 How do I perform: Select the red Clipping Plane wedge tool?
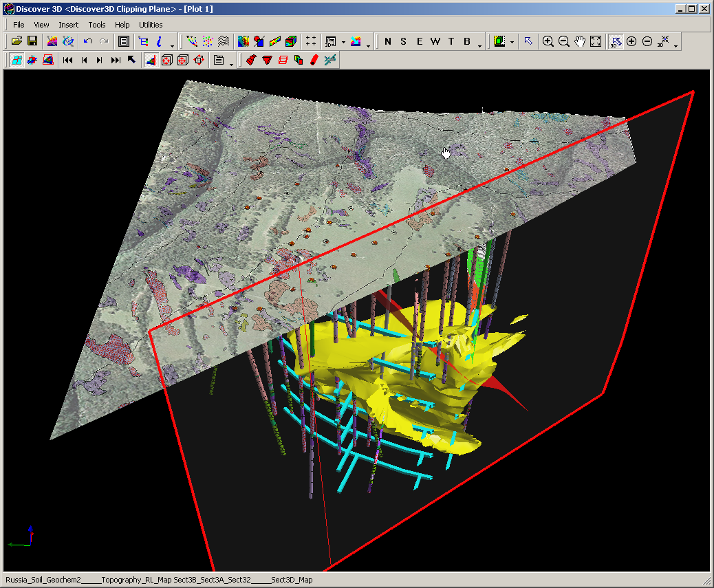point(252,60)
